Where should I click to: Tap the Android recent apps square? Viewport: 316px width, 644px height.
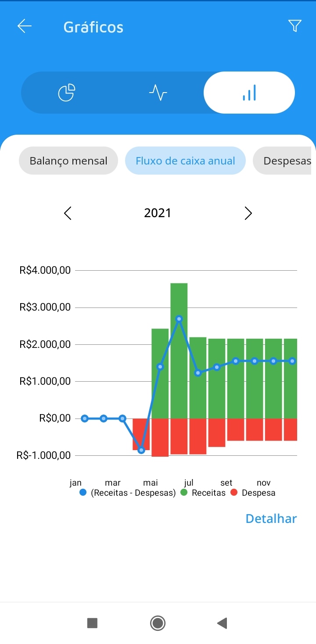coord(92,623)
